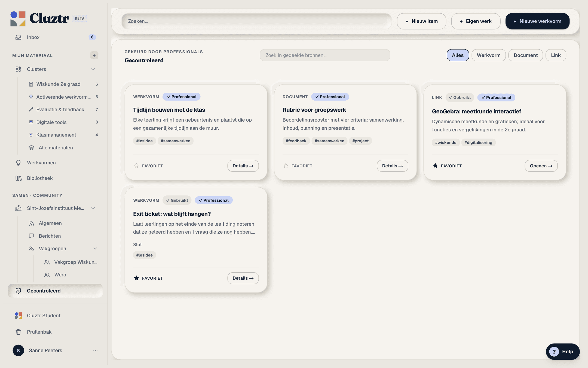
Task: Click the Prullenbak trash icon
Action: 18,332
